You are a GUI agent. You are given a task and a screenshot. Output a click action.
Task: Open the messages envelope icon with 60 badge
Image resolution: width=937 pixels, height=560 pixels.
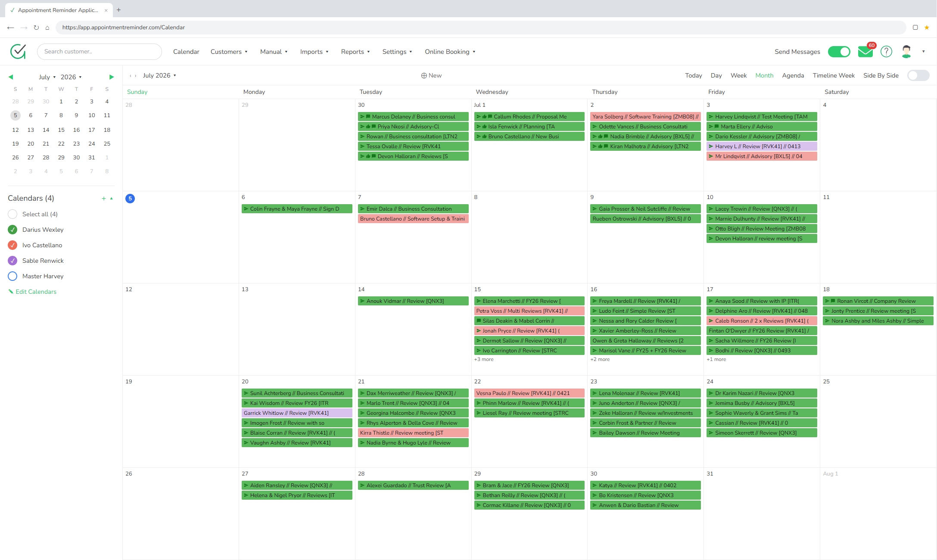[865, 52]
